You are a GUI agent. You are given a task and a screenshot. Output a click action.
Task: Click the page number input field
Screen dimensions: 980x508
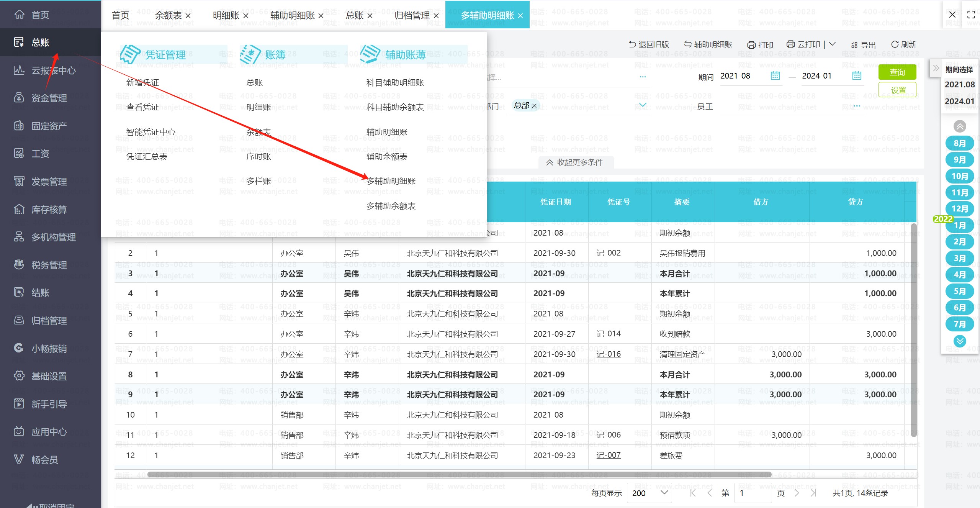tap(752, 493)
